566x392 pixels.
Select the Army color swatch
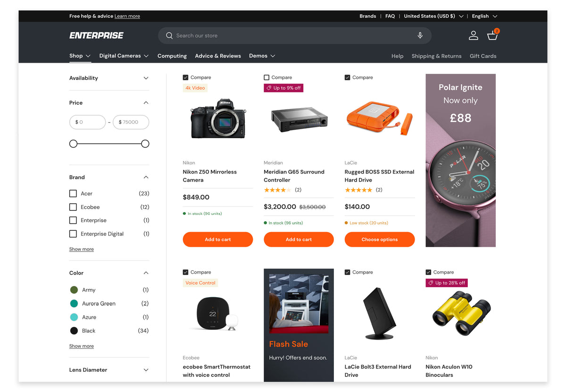[x=74, y=290]
